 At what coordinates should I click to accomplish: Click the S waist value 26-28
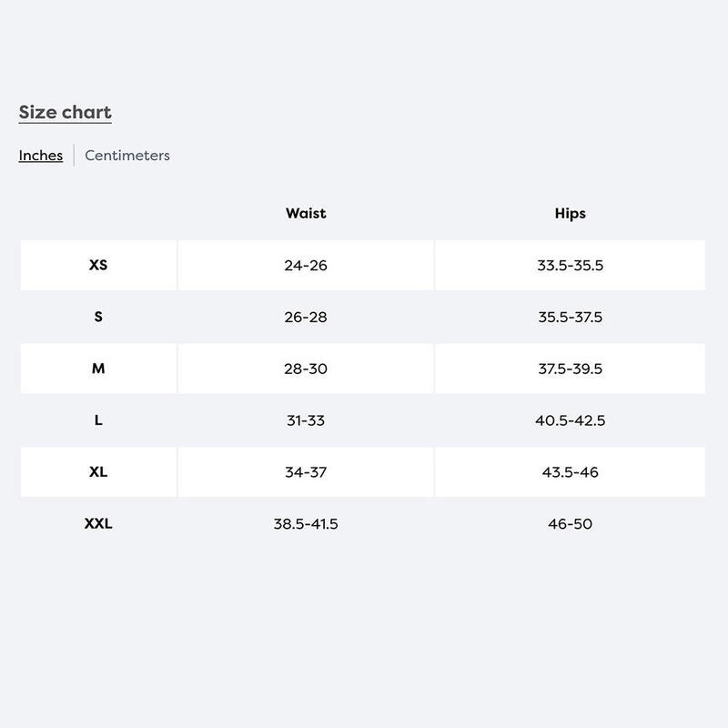pyautogui.click(x=306, y=318)
